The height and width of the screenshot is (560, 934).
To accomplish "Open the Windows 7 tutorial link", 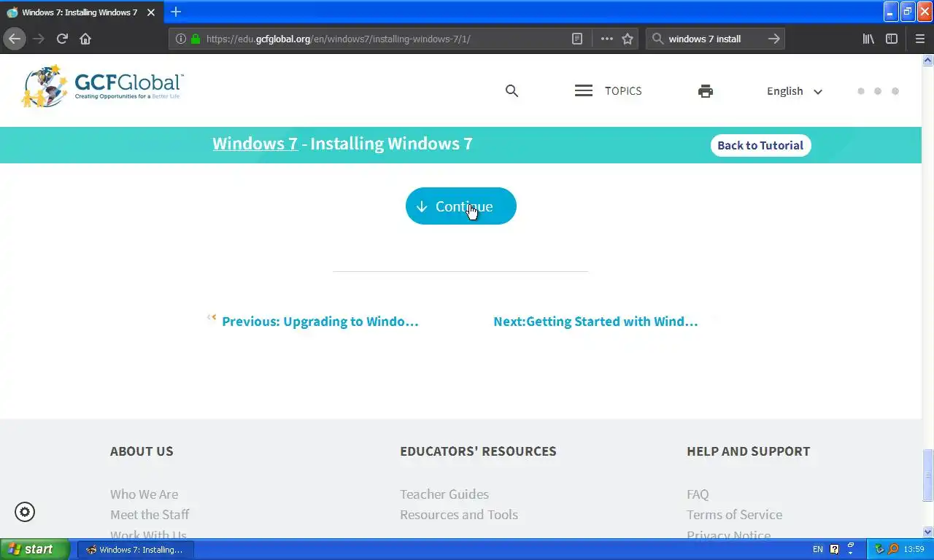I will 255,144.
